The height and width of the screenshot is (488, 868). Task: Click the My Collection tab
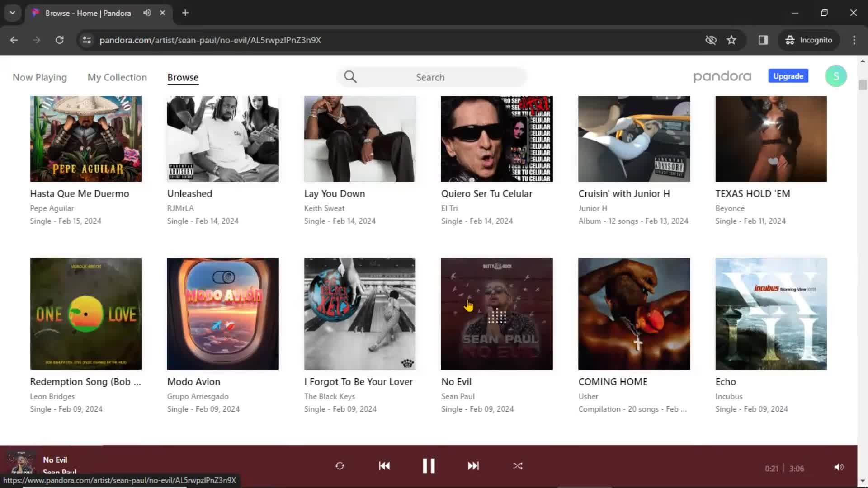pyautogui.click(x=117, y=77)
